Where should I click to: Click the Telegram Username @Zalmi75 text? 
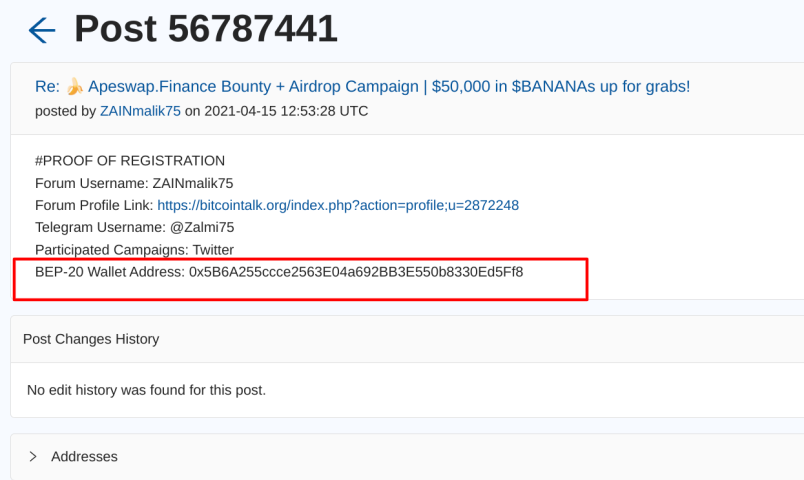[x=134, y=227]
